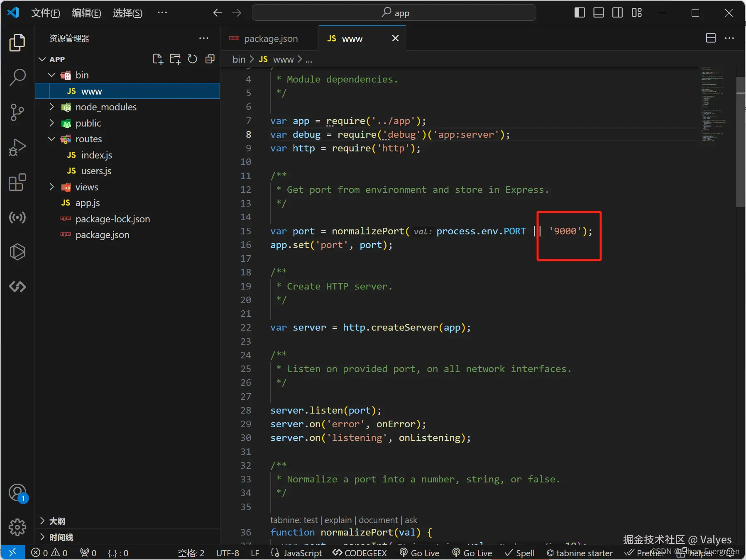This screenshot has width=746, height=560.
Task: Expand the node_modules folder
Action: (106, 107)
